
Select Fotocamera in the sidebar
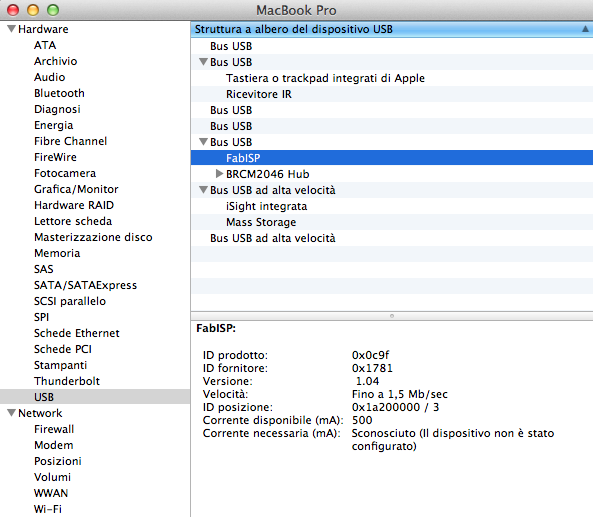point(65,173)
